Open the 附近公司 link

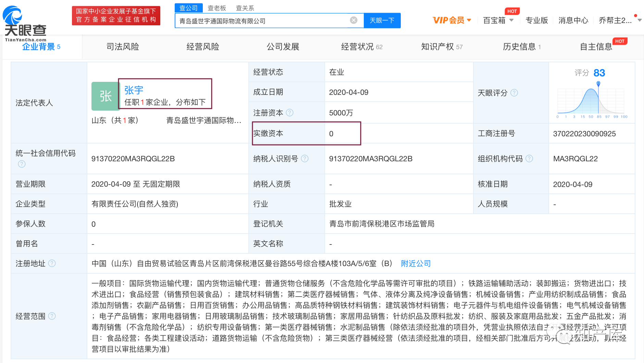pyautogui.click(x=416, y=263)
